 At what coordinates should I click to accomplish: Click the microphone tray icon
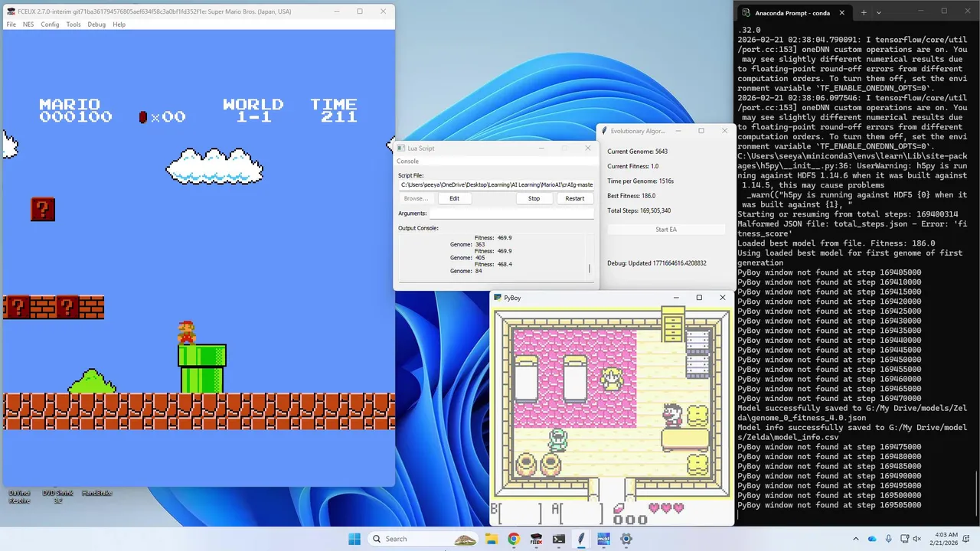tap(889, 539)
